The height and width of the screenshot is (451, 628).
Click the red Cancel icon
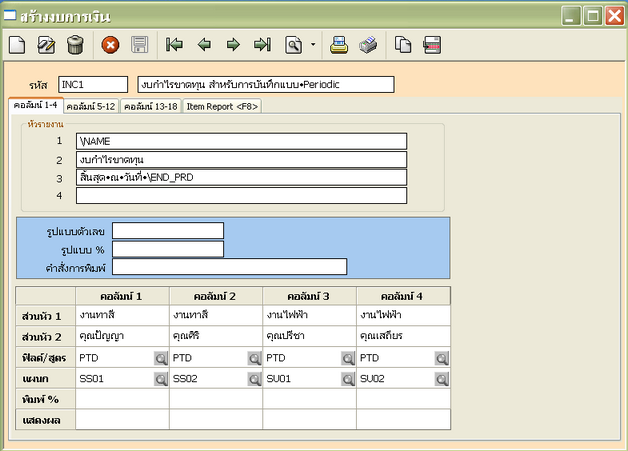click(x=110, y=44)
